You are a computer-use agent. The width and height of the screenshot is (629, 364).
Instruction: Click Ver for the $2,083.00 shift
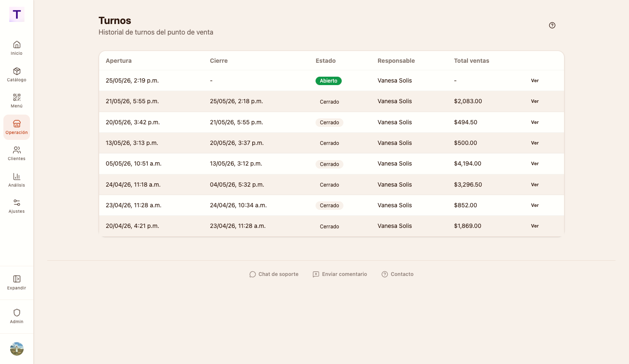click(535, 101)
